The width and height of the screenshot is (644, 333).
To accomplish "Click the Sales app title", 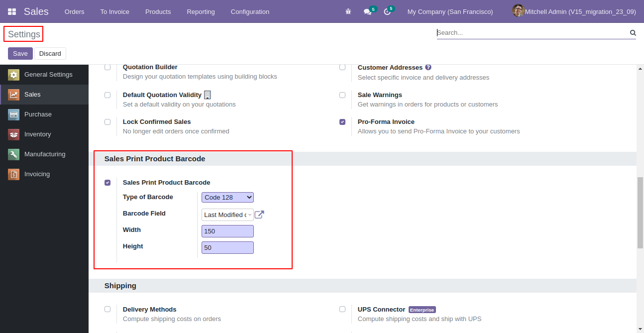I will 36,11.
